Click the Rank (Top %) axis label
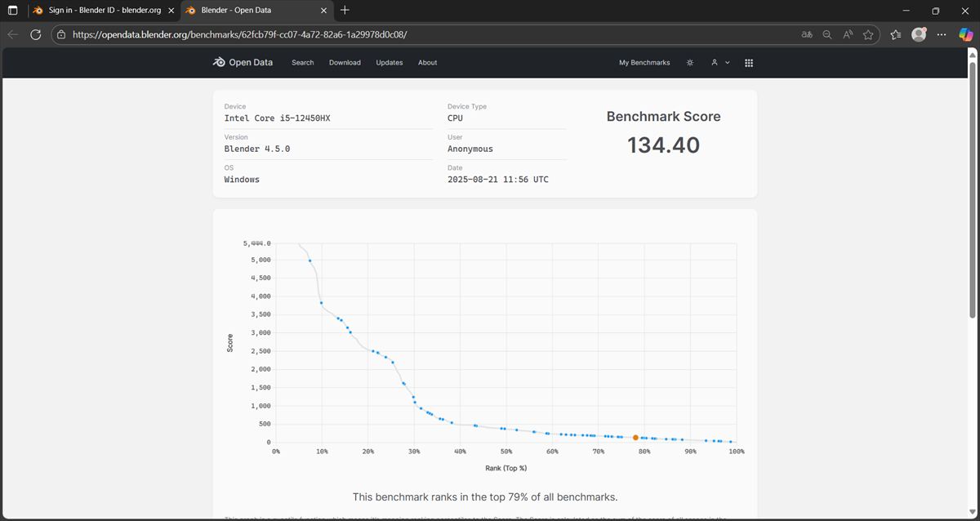The image size is (980, 521). click(506, 468)
